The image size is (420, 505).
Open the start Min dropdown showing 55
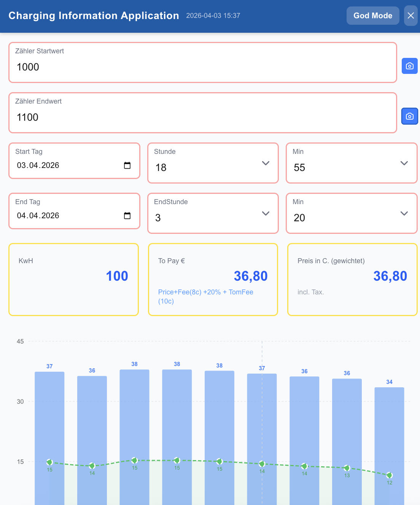tap(351, 163)
